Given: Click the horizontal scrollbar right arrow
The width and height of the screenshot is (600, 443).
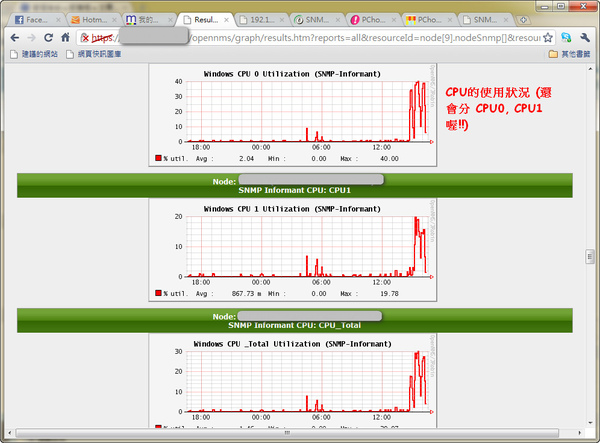Looking at the screenshot, I should click(580, 433).
